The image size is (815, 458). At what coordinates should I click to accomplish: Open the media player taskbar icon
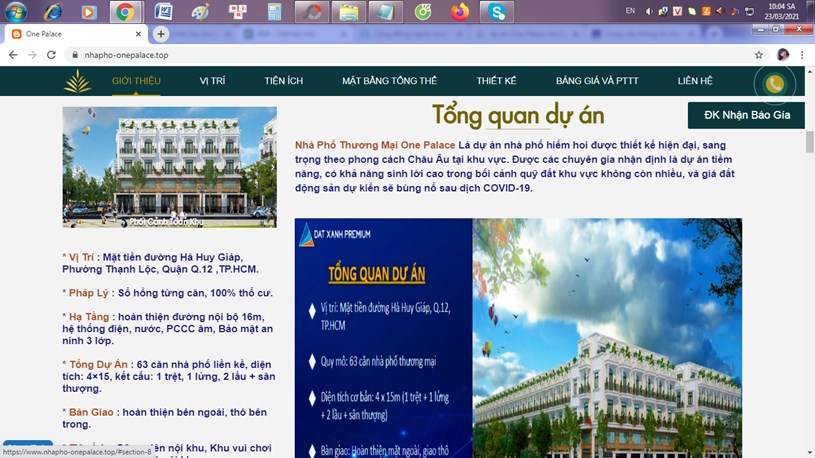click(x=89, y=11)
